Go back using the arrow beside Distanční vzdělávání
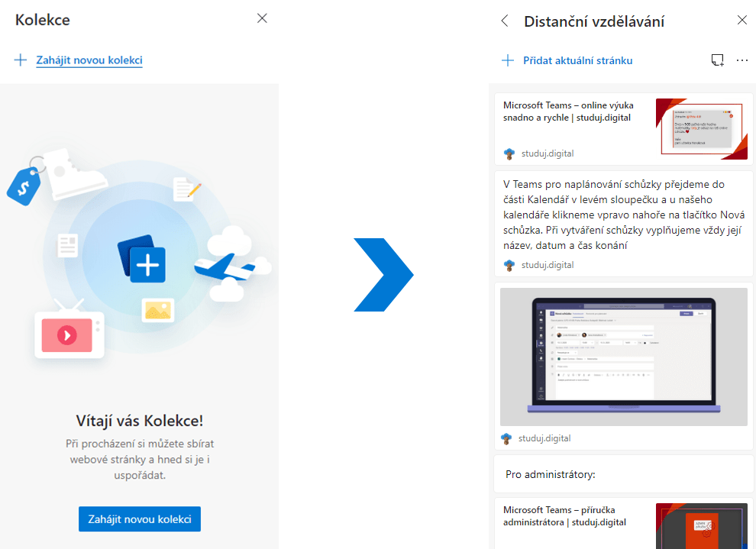Image resolution: width=756 pixels, height=549 pixels. (x=504, y=21)
